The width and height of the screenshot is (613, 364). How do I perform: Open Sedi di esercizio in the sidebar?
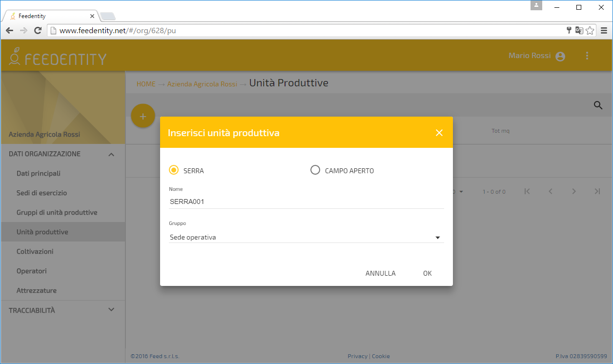click(x=41, y=193)
